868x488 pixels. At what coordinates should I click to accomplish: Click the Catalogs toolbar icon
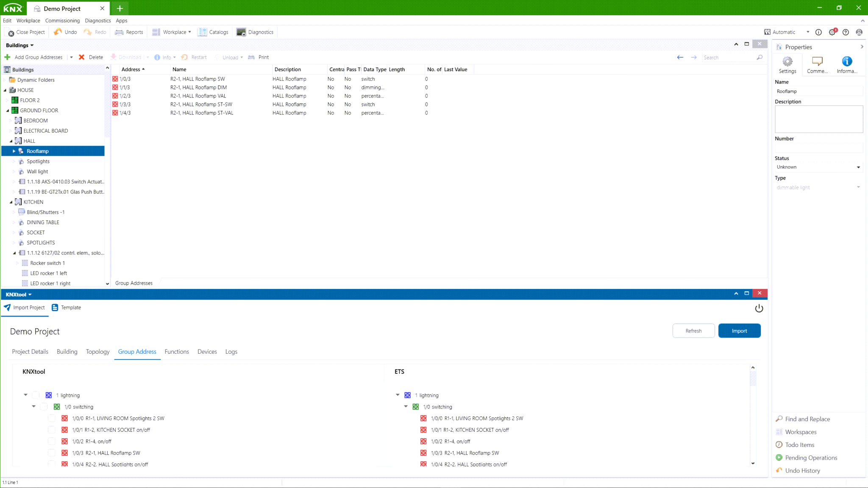[202, 32]
